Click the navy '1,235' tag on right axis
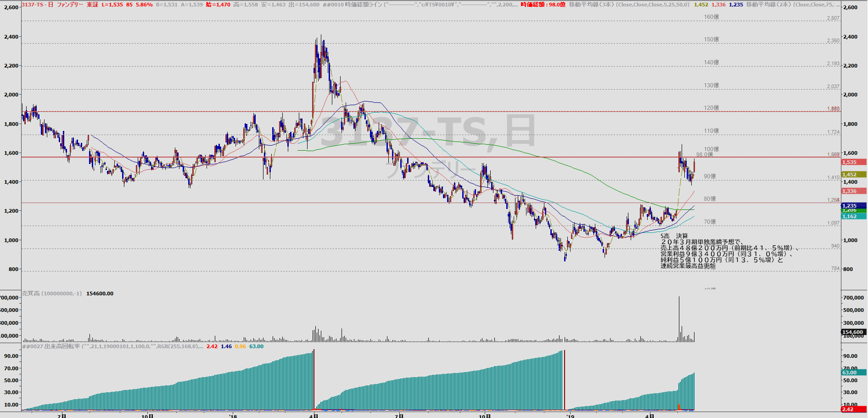Image resolution: width=868 pixels, height=418 pixels. point(853,206)
